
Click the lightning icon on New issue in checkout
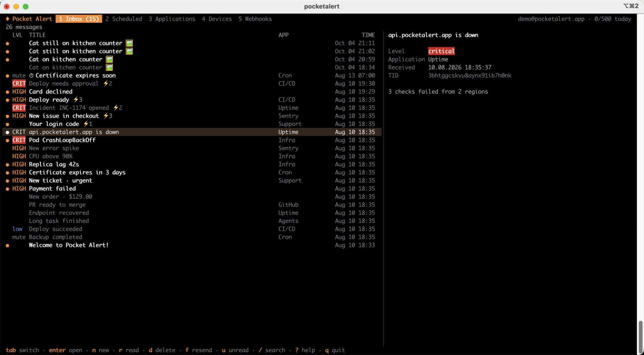(106, 116)
